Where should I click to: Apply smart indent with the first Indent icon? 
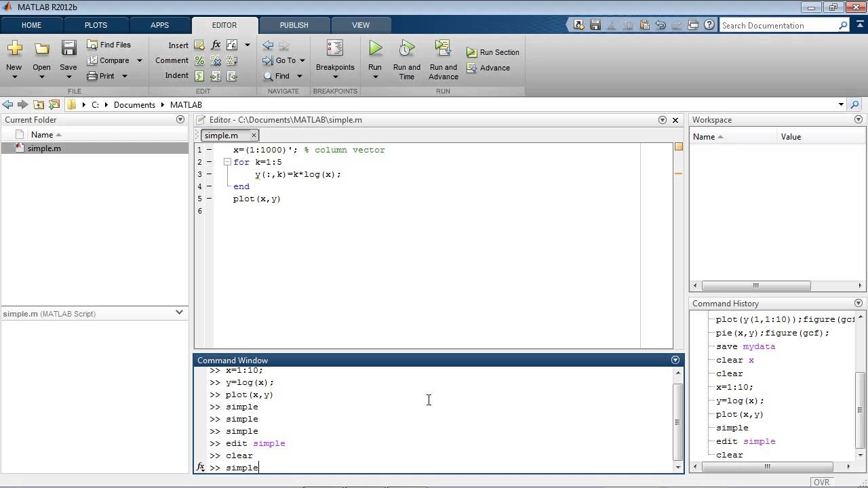[199, 76]
